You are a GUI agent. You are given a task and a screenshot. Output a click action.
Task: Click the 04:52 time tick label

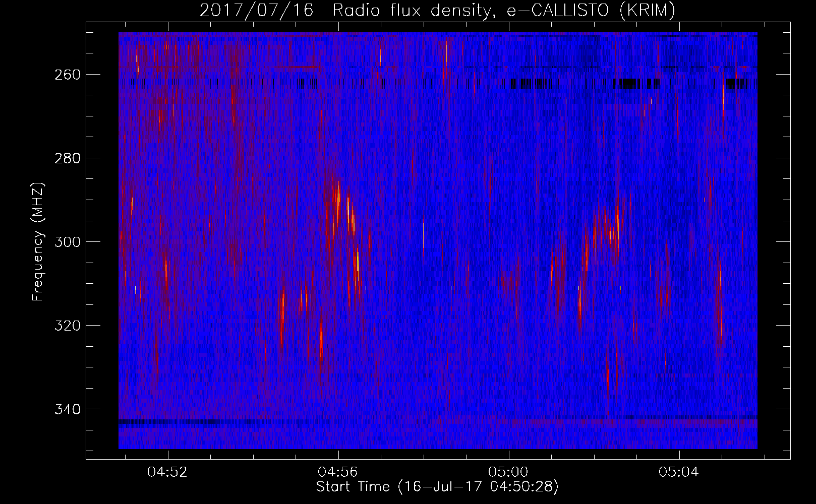click(x=167, y=472)
